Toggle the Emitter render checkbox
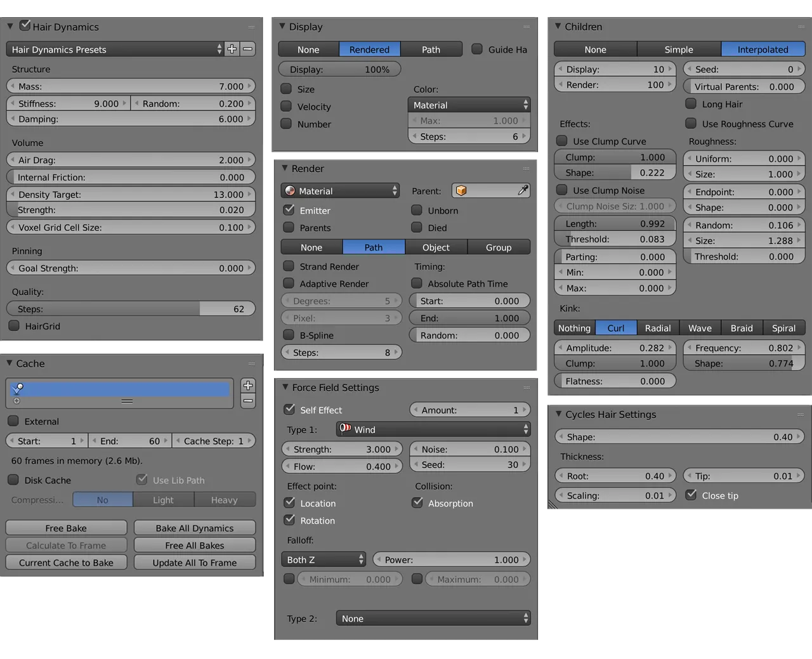 pyautogui.click(x=289, y=210)
